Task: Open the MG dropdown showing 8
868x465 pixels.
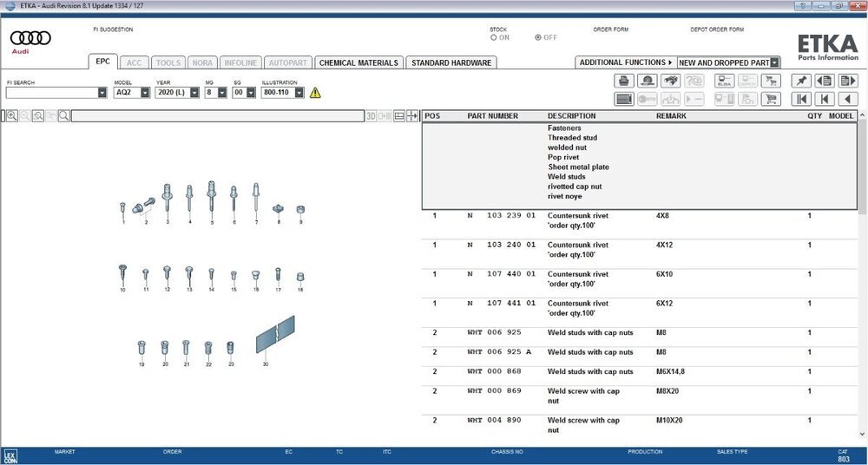Action: (x=222, y=93)
